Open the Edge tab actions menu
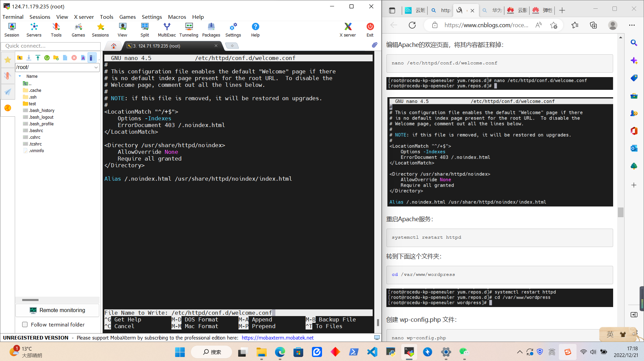This screenshot has width=644, height=361. coord(392,10)
